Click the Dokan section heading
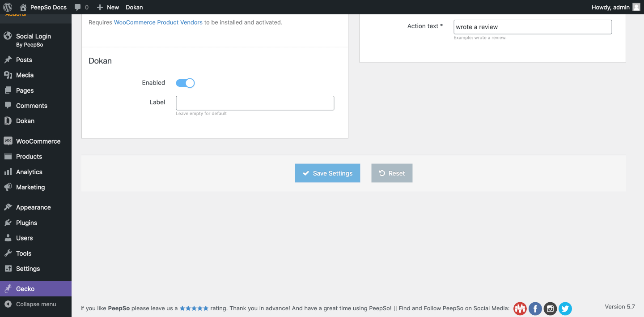This screenshot has width=644, height=317. pyautogui.click(x=100, y=61)
